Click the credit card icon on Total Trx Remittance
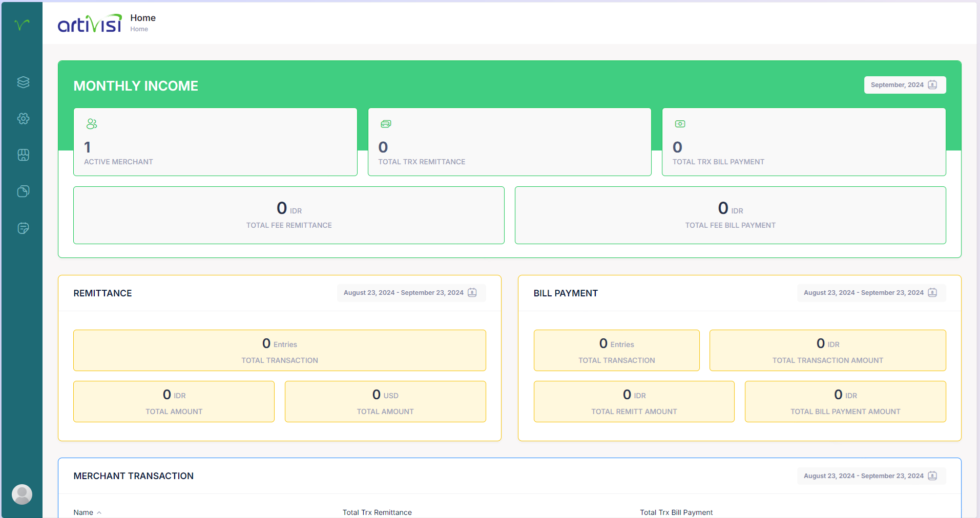980x518 pixels. click(386, 123)
